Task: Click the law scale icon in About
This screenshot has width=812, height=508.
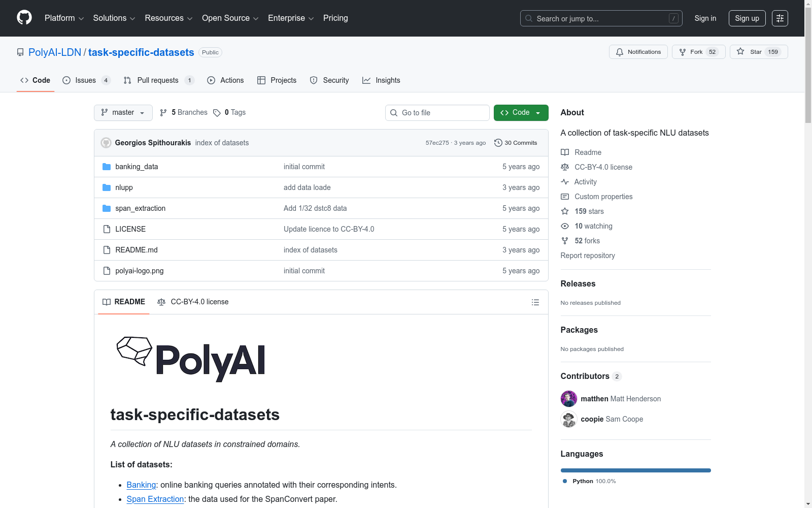Action: (x=565, y=167)
